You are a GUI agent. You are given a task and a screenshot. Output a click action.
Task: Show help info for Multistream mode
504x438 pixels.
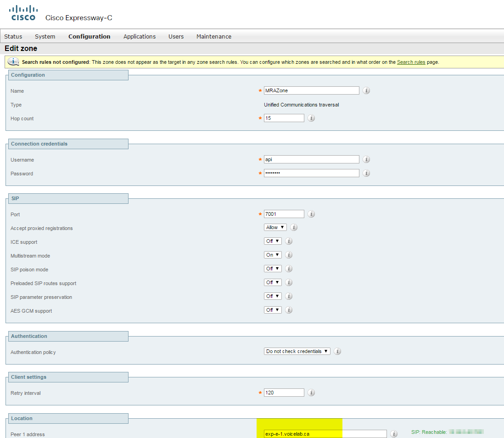tap(289, 255)
